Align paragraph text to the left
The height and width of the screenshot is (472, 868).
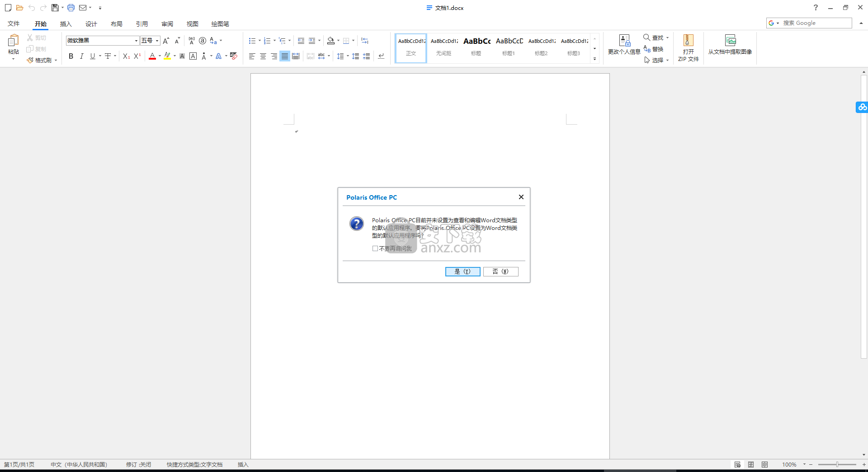pos(252,56)
